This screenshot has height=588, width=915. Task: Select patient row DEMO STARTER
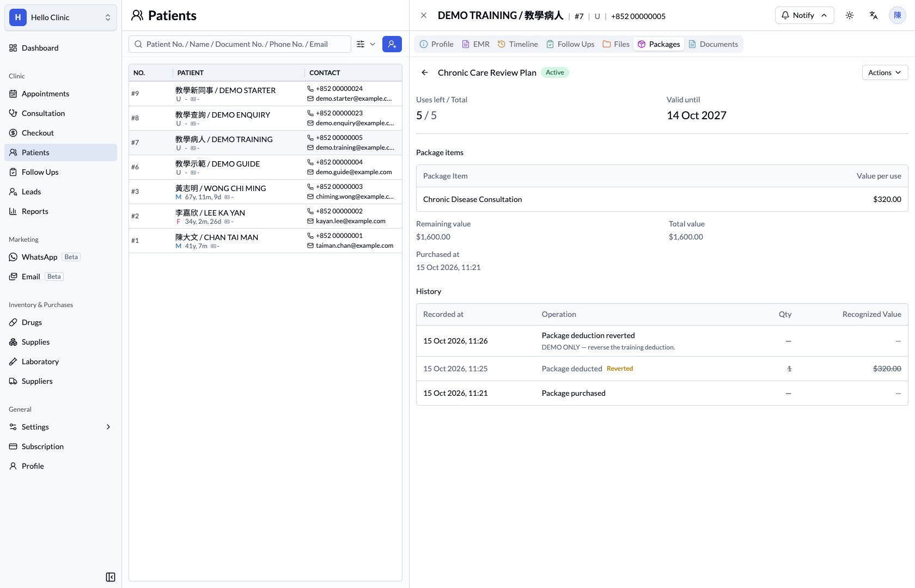(265, 94)
